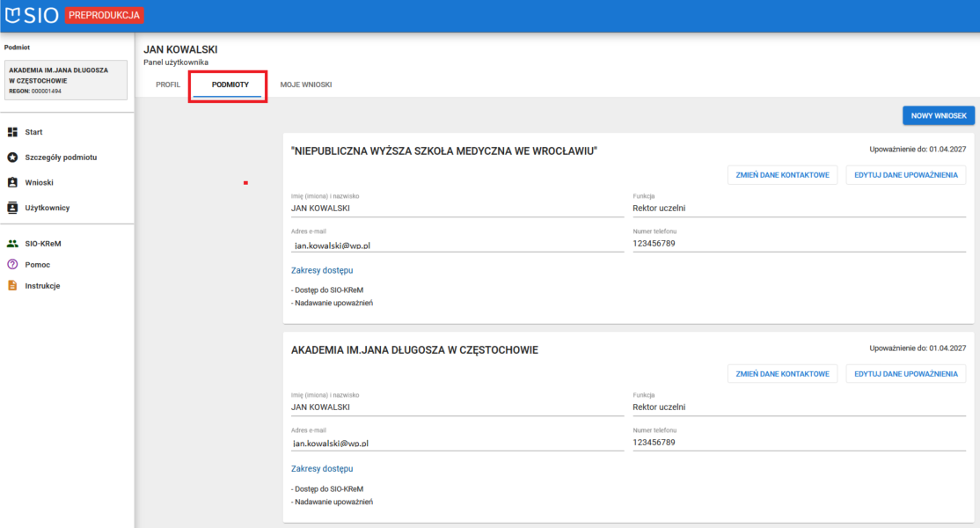
Task: Click the Instrukcje document icon
Action: click(12, 286)
